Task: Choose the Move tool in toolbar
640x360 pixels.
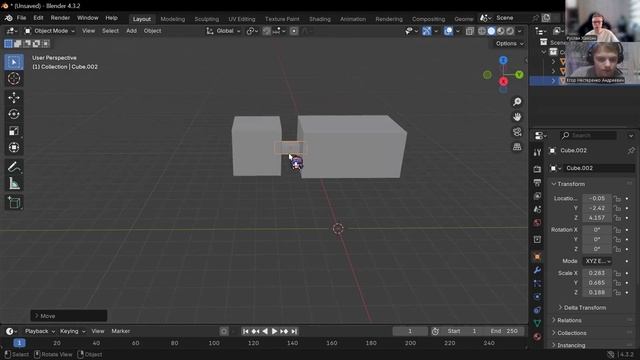Action: tap(14, 98)
